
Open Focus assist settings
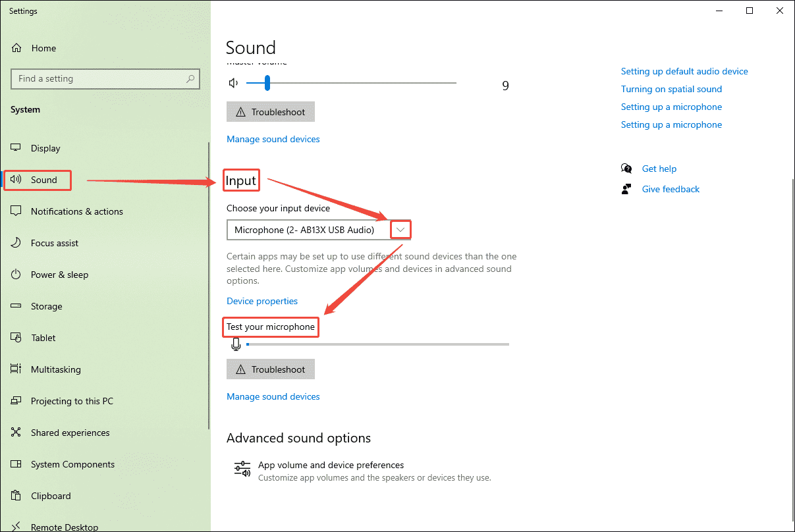(x=16, y=242)
